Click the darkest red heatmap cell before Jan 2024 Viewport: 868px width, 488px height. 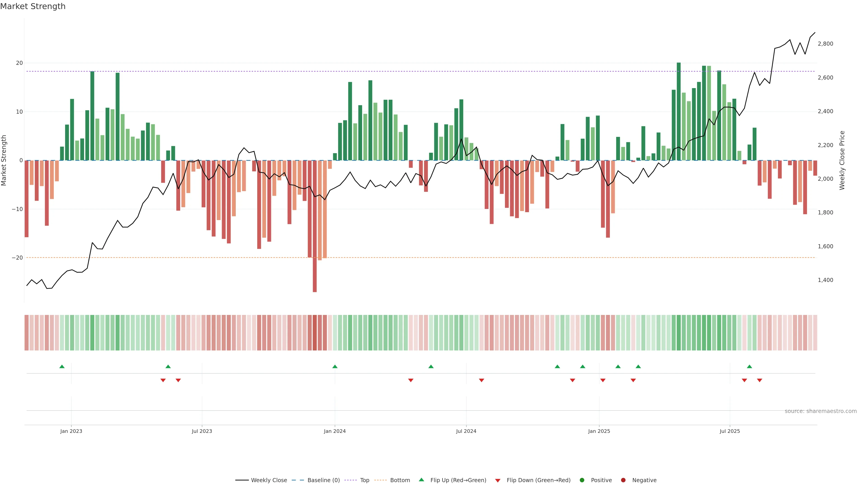[x=315, y=332]
